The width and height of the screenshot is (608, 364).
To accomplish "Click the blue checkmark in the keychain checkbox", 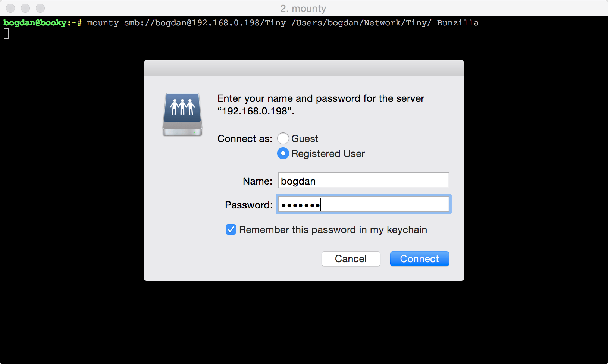I will coord(231,229).
